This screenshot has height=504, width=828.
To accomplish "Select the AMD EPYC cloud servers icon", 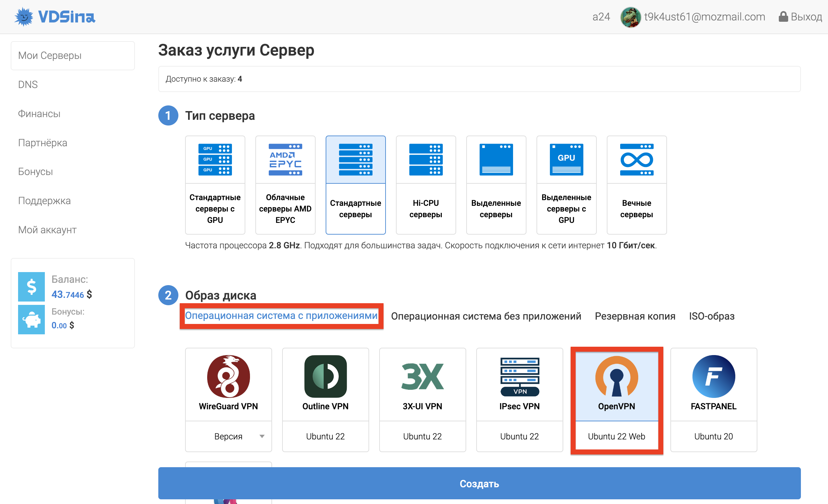I will coord(285,159).
